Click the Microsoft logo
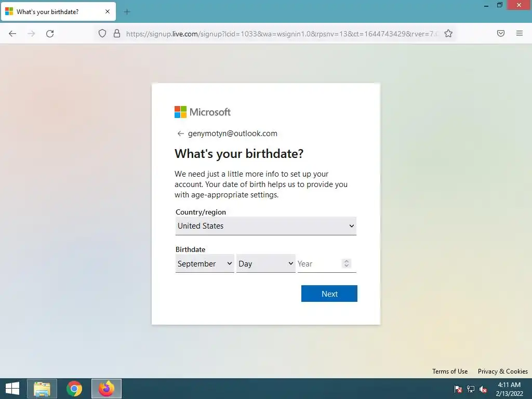 tap(203, 112)
